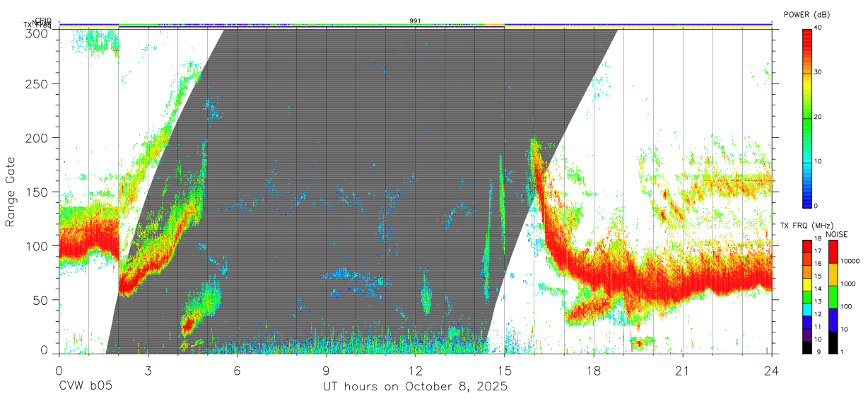Click the "14" label on the TX FRQ scale
Viewport: 868px width, 401px height.
819,289
